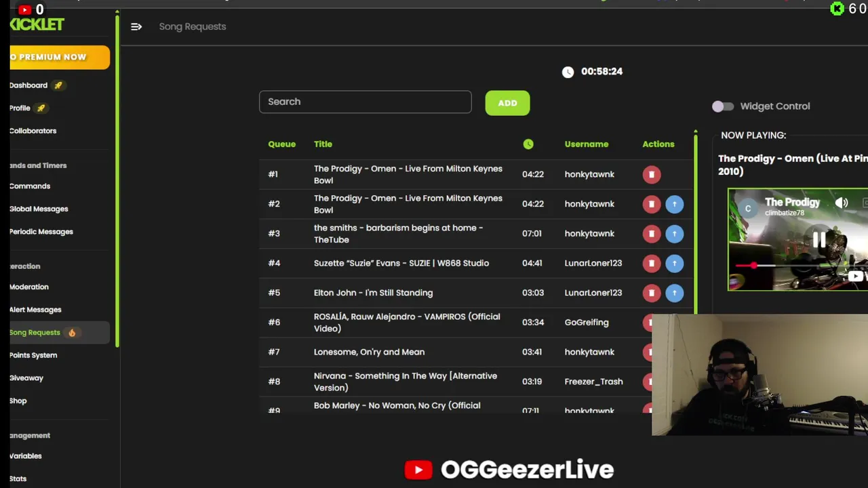Focus the Search input field
The height and width of the screenshot is (488, 868).
point(365,102)
